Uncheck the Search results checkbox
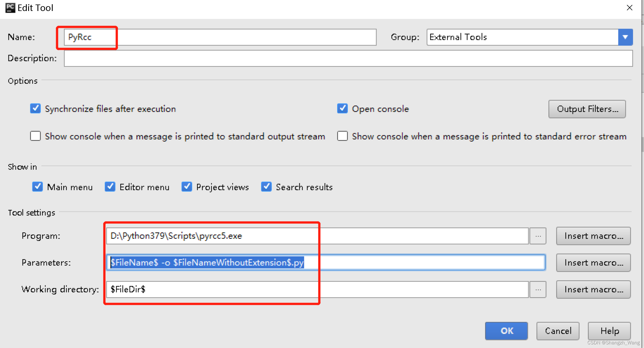Screen dimensions: 644x348 266,187
